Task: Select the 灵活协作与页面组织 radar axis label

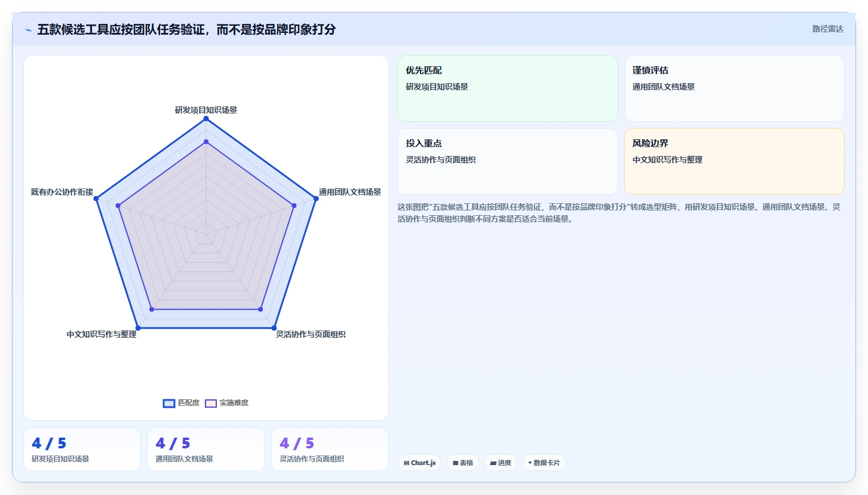Action: coord(311,334)
